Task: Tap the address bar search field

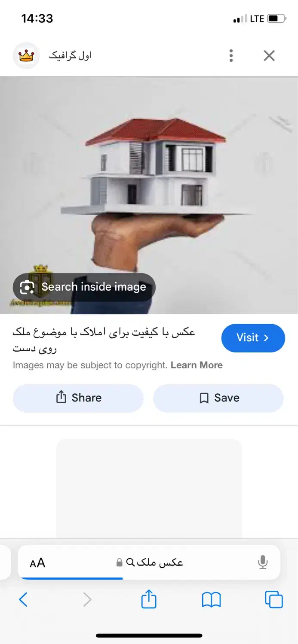Action: (x=149, y=562)
